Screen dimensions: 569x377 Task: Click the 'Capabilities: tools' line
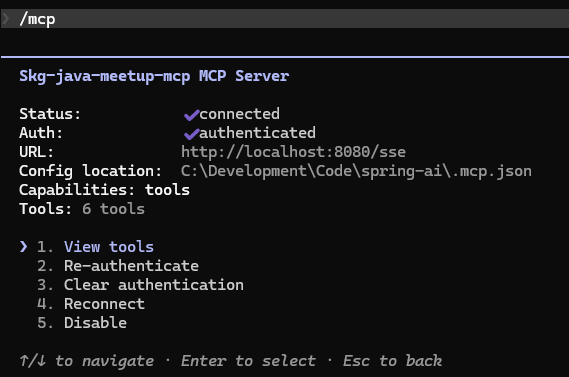tap(104, 190)
